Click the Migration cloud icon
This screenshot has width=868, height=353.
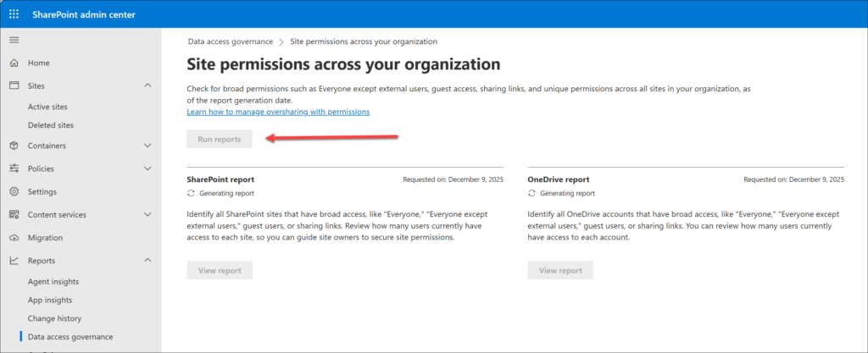pos(14,238)
